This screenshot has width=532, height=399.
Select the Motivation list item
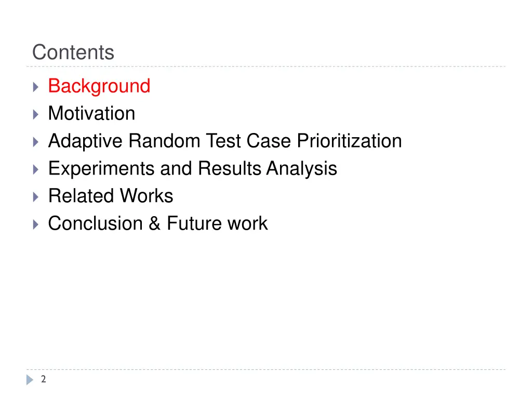(x=91, y=113)
